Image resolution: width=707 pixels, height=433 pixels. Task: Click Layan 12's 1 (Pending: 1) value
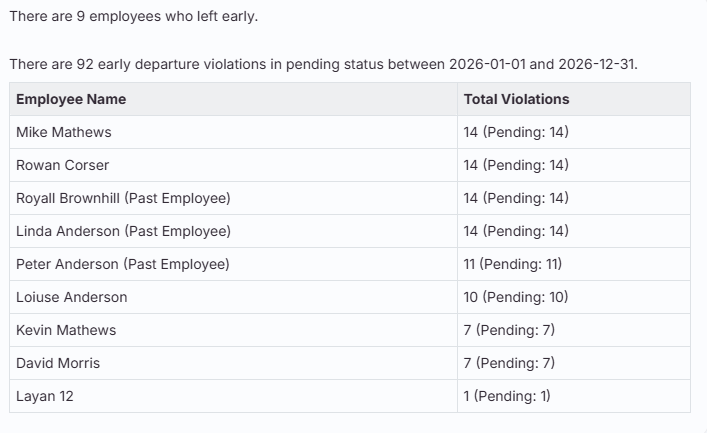coord(507,396)
